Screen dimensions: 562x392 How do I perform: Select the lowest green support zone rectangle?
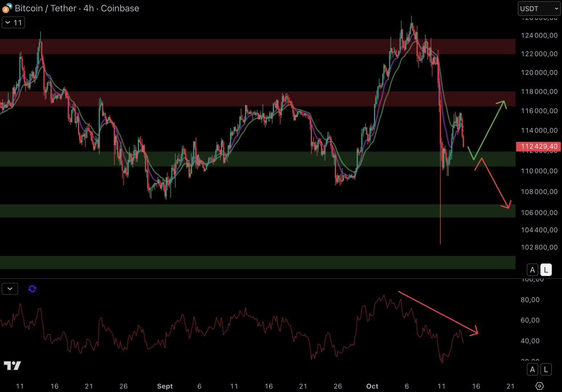tap(254, 262)
